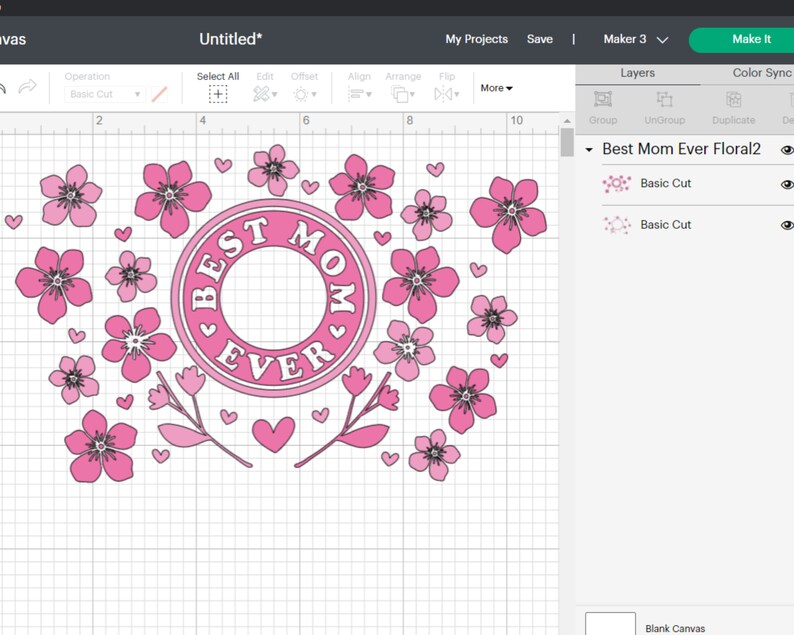This screenshot has width=794, height=635.
Task: Click the canvas vertical scrollbar up arrow
Action: tap(567, 121)
